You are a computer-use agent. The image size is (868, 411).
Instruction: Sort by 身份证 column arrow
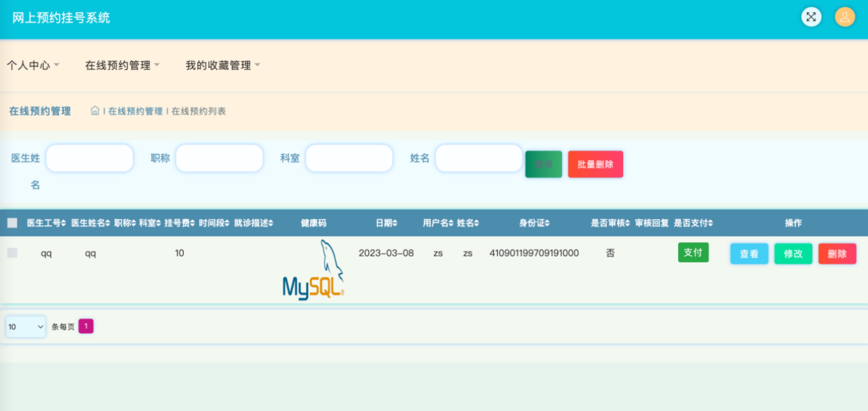[548, 223]
